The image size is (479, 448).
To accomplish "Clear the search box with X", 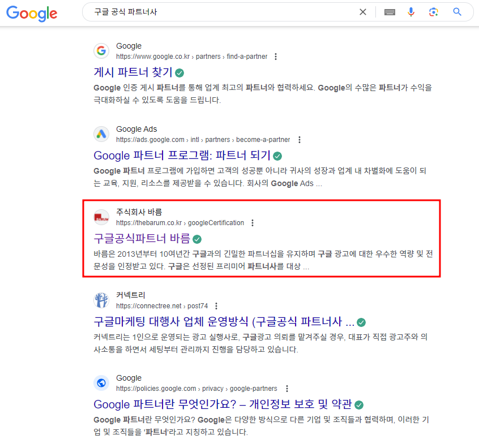I will tap(362, 12).
